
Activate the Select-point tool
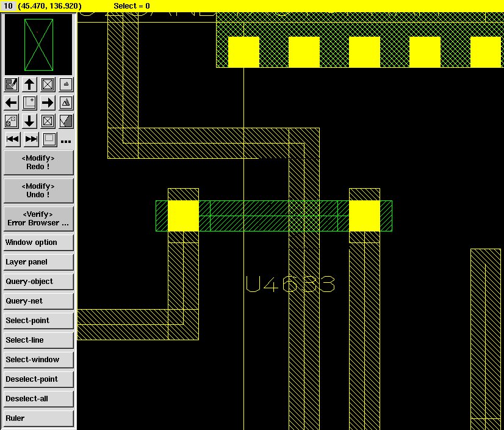click(38, 321)
